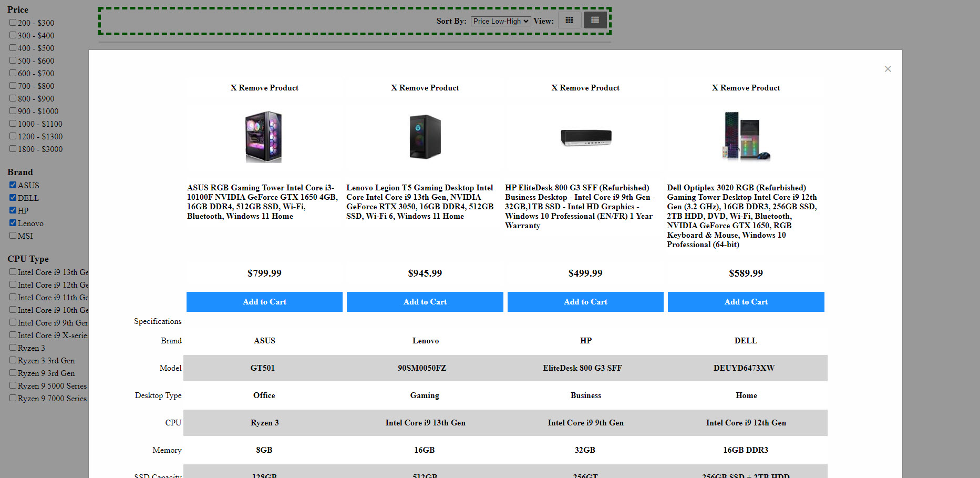Click the ASUS RGB Gaming Tower image
Viewport: 980px width, 478px height.
(x=264, y=137)
